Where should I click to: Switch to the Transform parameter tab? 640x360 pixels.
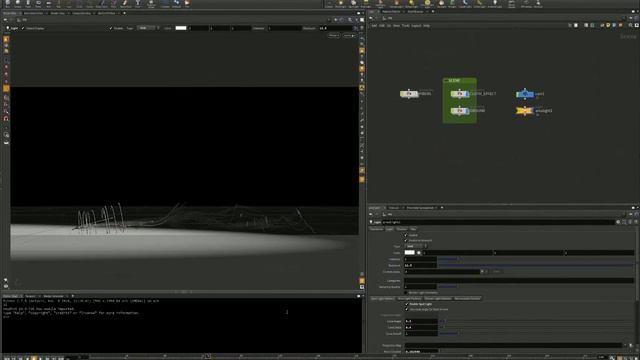(376, 229)
